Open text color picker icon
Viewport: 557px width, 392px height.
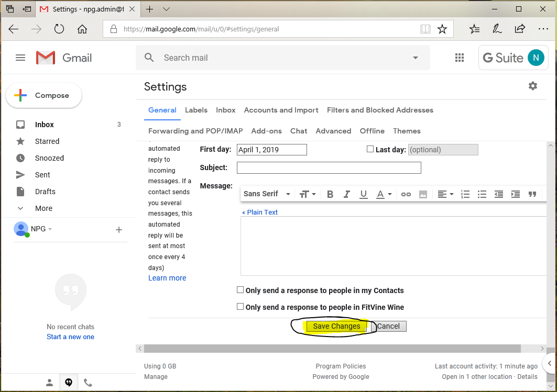tap(384, 194)
